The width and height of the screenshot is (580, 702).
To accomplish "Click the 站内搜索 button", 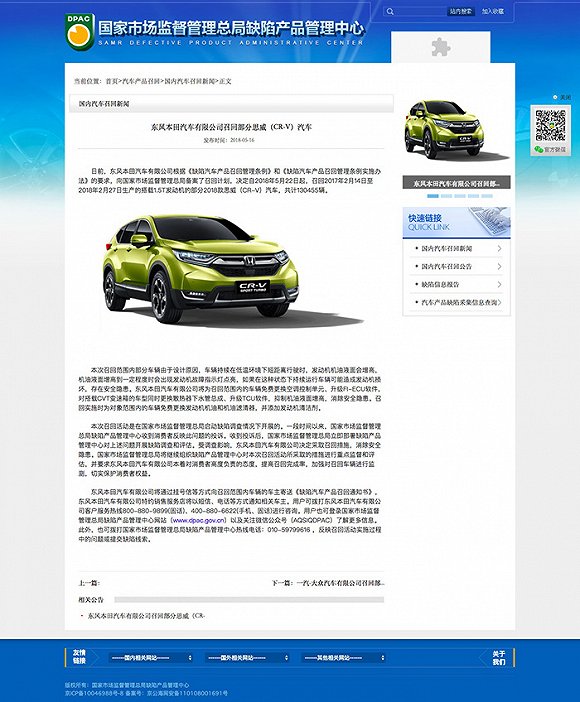I will click(461, 12).
